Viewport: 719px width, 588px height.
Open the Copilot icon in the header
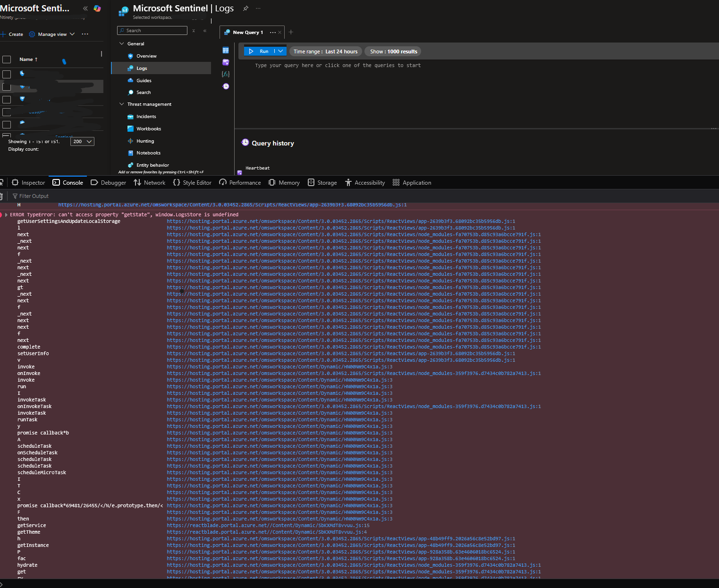coord(97,9)
